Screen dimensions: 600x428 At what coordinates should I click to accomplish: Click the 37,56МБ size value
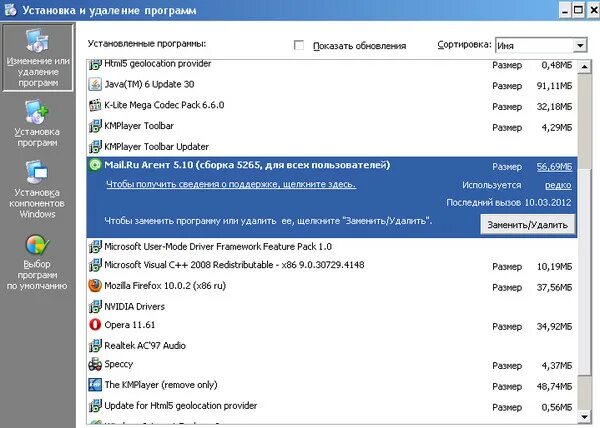(x=554, y=287)
